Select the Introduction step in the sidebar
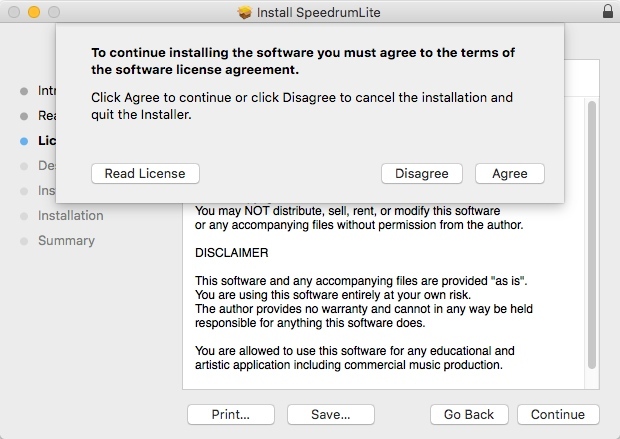The width and height of the screenshot is (620, 439). click(x=46, y=90)
